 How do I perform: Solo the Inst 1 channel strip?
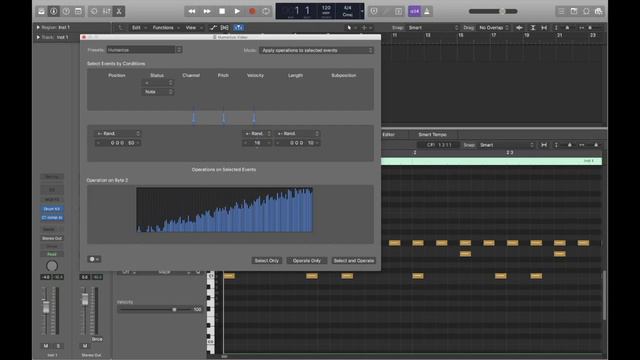[58, 346]
